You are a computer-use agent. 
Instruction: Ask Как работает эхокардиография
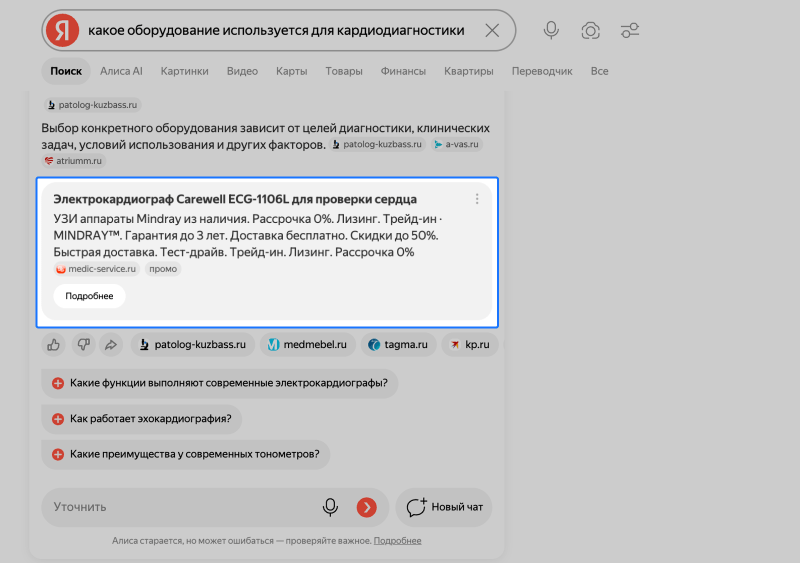141,419
